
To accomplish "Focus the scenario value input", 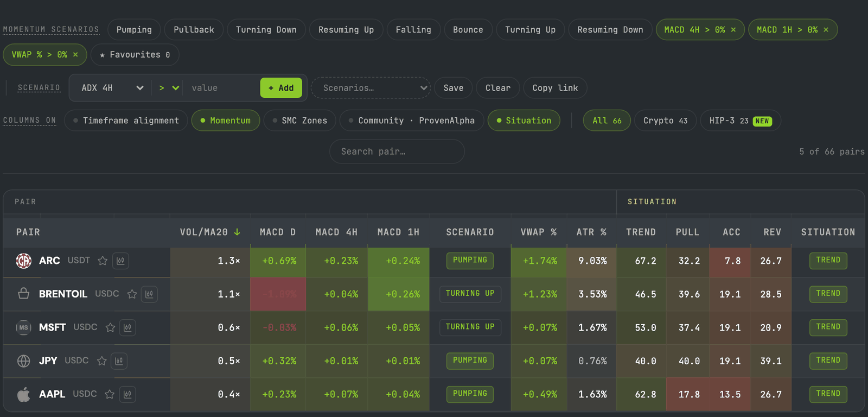I will click(x=222, y=88).
